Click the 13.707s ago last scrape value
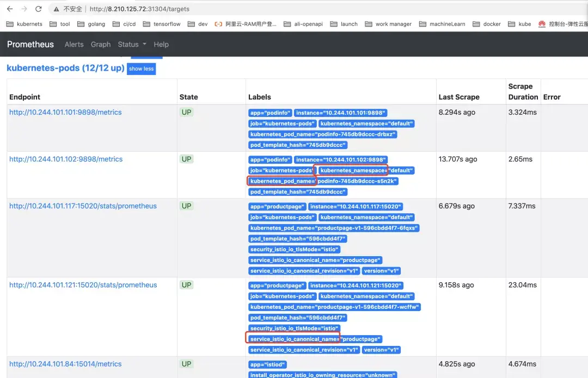Screen dimensions: 588x378 [458, 159]
